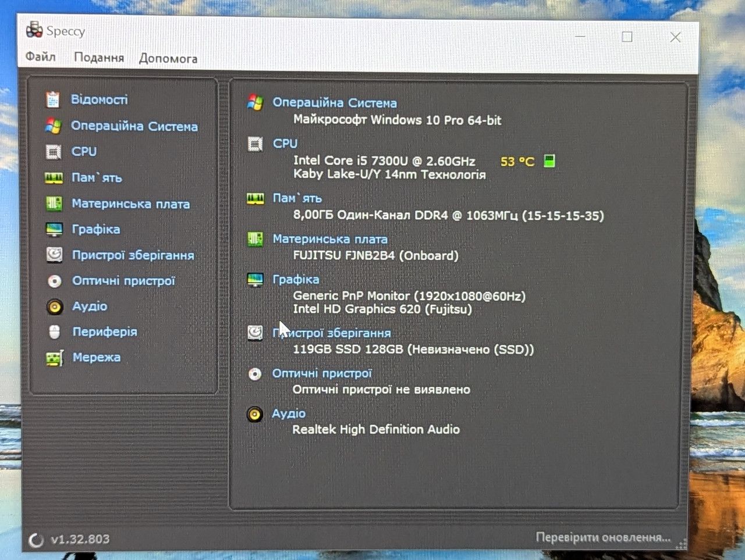Click the CPU chip icon in sidebar
Image resolution: width=745 pixels, height=560 pixels.
tap(54, 152)
